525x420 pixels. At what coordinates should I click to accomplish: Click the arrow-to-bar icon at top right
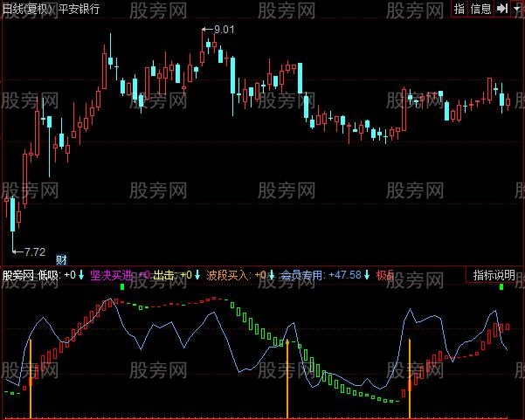502,9
